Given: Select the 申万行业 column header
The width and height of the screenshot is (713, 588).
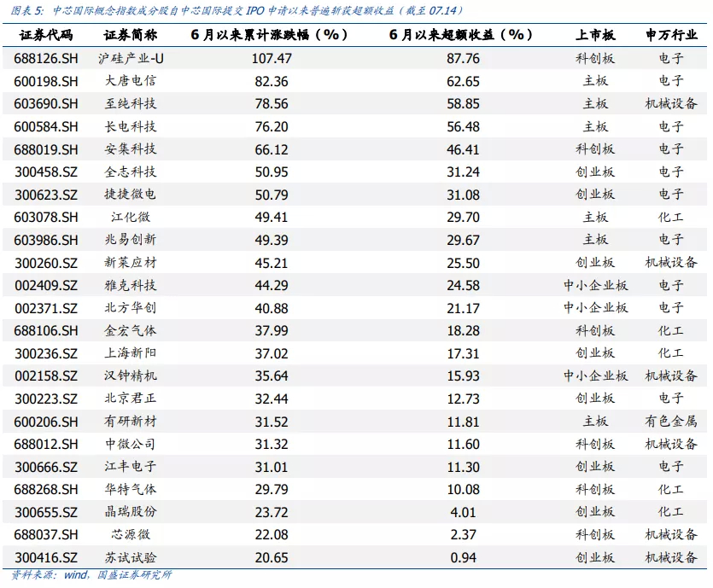Looking at the screenshot, I should pyautogui.click(x=671, y=35).
